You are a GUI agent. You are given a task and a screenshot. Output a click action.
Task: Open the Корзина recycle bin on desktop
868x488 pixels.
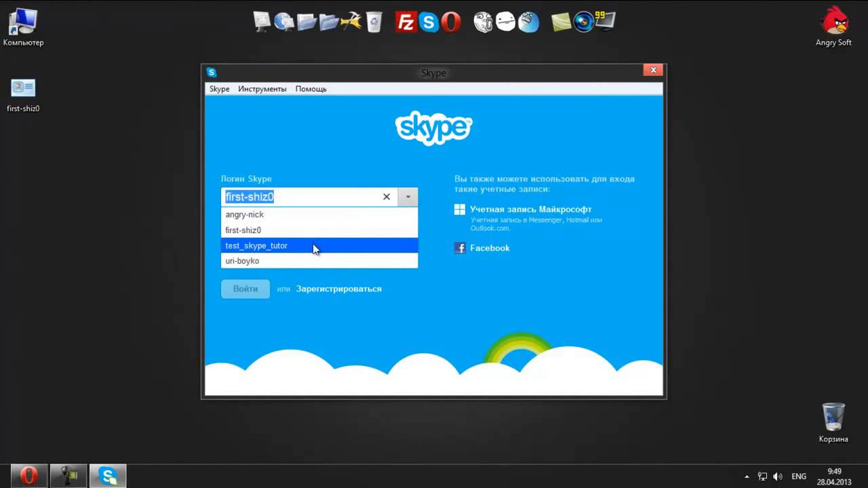pyautogui.click(x=833, y=423)
